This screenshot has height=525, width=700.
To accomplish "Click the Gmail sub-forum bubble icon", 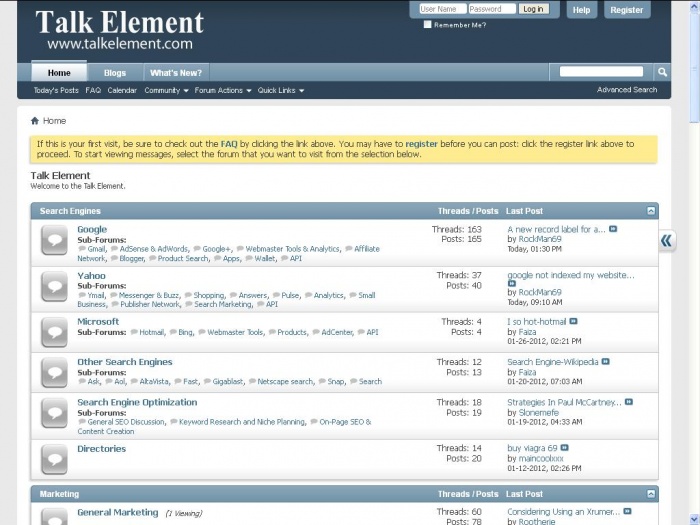I will [x=82, y=249].
